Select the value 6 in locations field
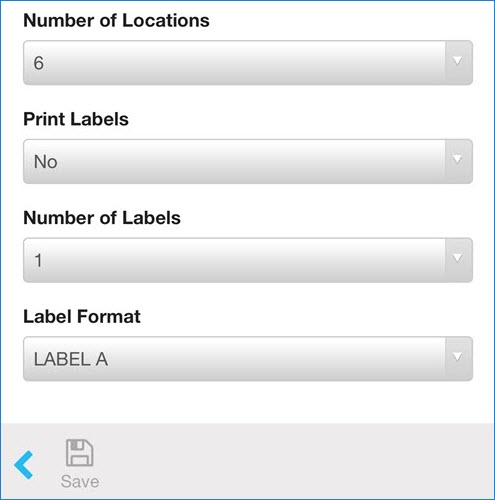The image size is (495, 500). coord(39,63)
